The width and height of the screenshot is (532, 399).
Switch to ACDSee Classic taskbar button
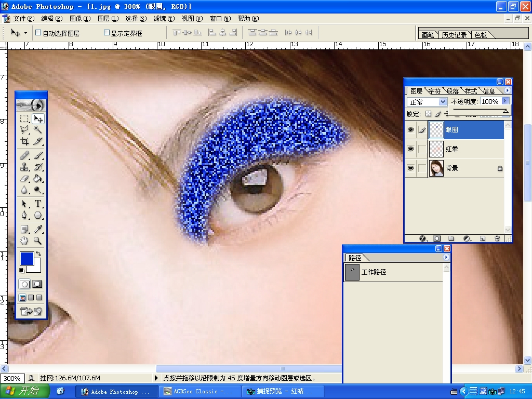201,392
